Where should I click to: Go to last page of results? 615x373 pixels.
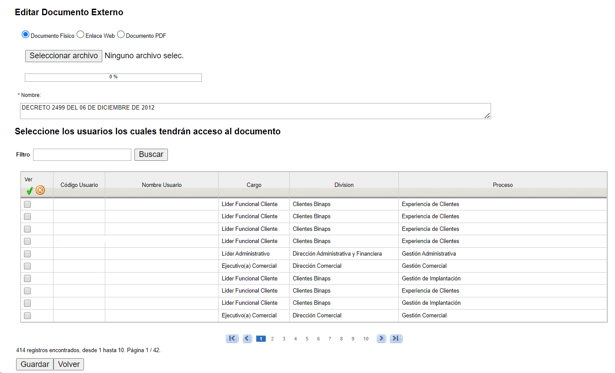point(396,338)
